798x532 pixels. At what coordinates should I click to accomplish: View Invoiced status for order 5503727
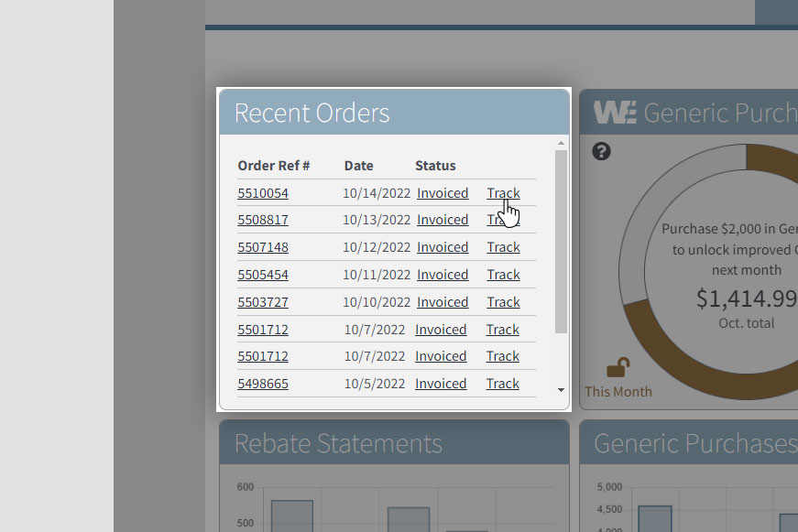click(x=443, y=302)
